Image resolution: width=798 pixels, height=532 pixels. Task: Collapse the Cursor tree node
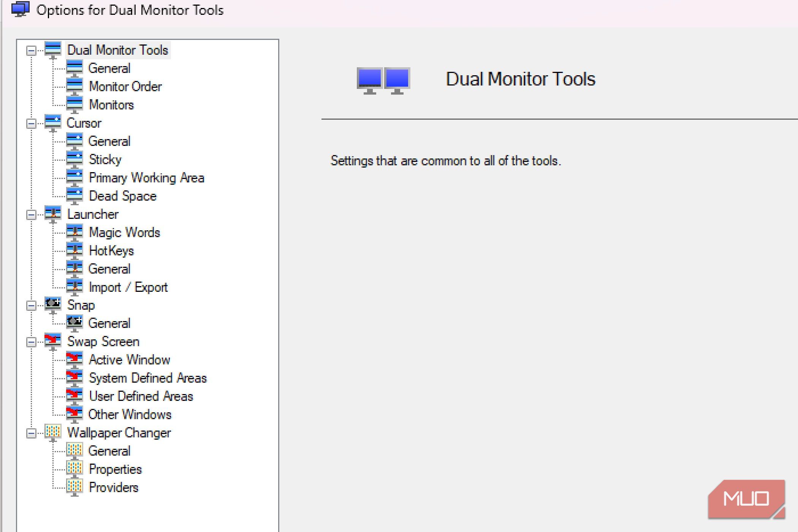pyautogui.click(x=31, y=123)
